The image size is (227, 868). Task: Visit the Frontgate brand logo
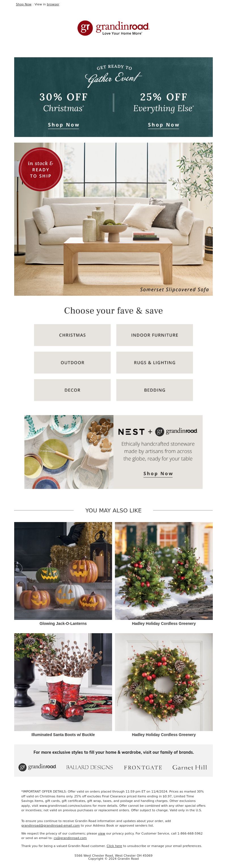point(143,768)
